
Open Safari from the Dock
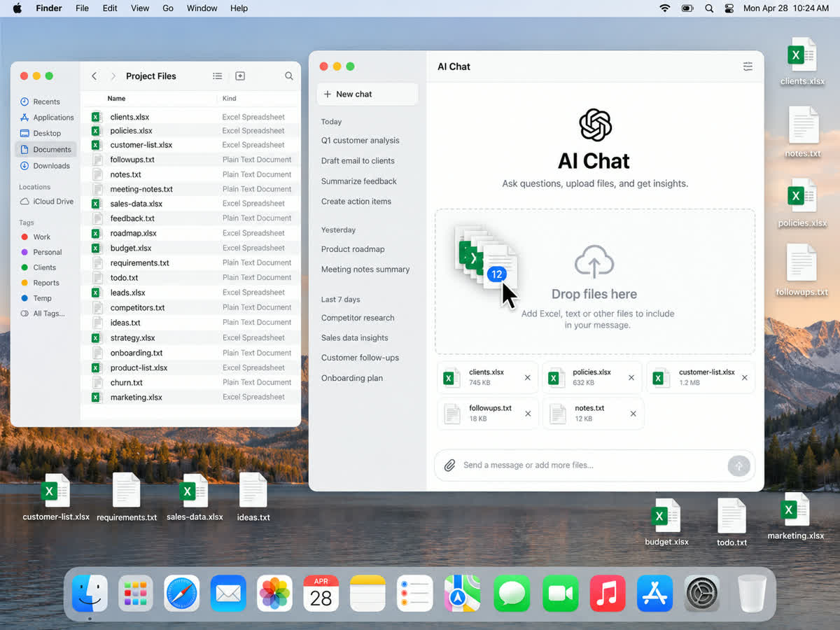click(182, 594)
